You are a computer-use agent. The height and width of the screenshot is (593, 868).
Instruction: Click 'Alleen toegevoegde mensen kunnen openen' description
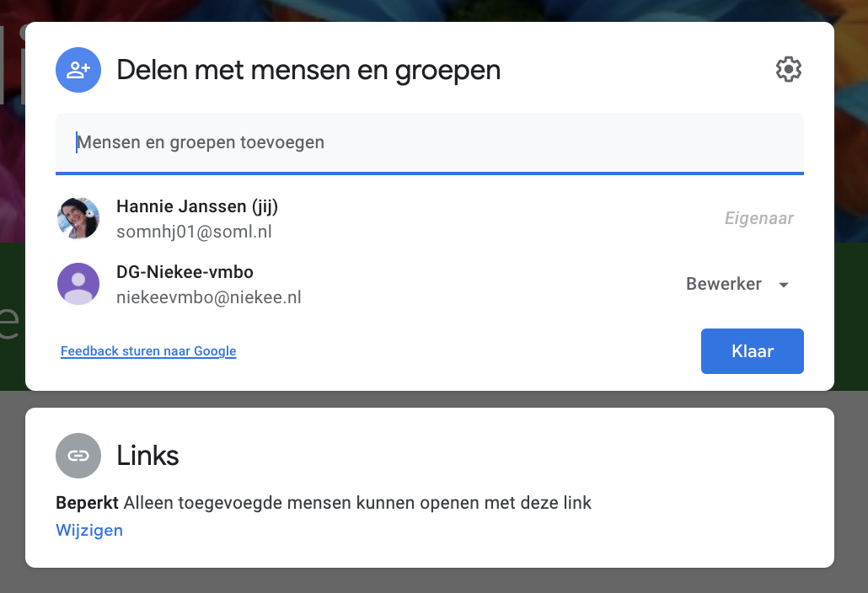coord(357,503)
